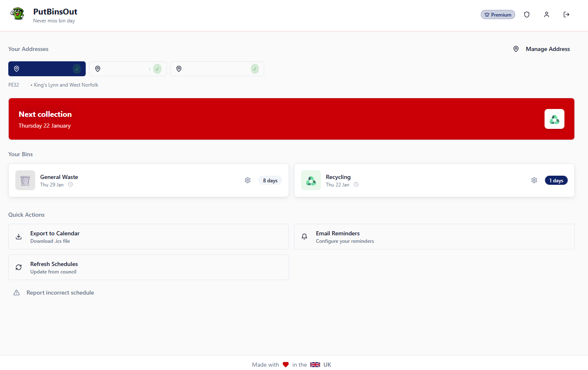Screen dimensions: 588x370
Task: Open the Premium crown badge
Action: pyautogui.click(x=498, y=15)
